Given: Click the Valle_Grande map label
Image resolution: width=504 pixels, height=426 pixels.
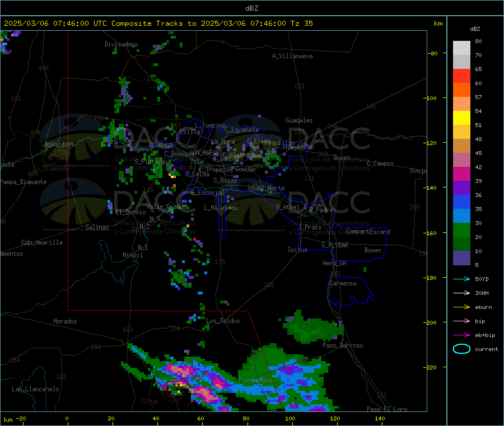Looking at the screenshot, I should [x=167, y=207].
